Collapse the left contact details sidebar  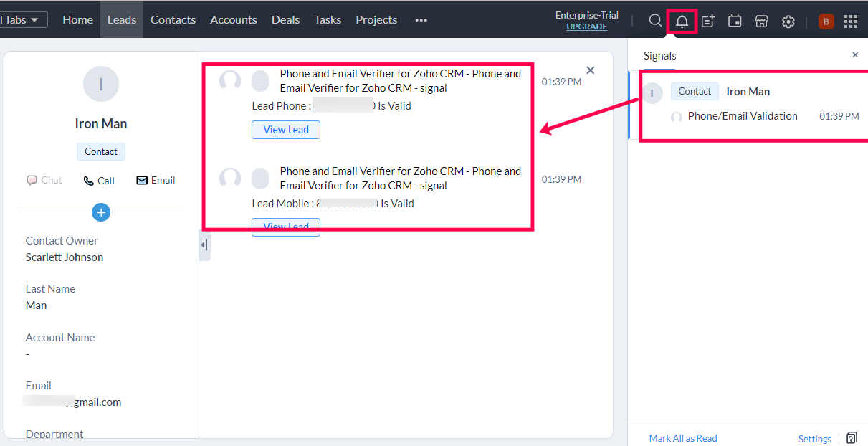(x=204, y=245)
